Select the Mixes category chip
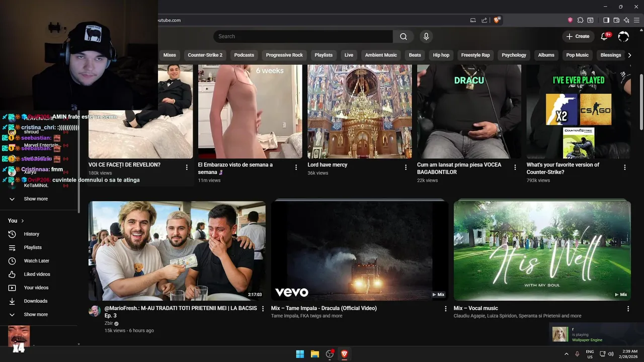Viewport: 644px width, 362px height. point(170,55)
